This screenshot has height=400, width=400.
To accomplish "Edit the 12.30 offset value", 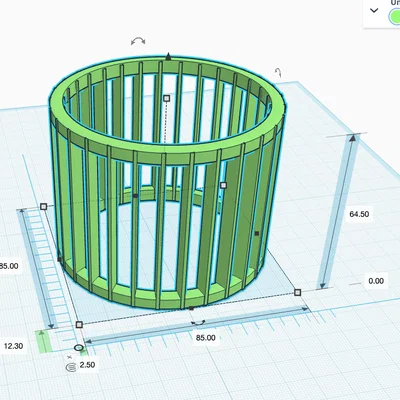I will pos(13,346).
